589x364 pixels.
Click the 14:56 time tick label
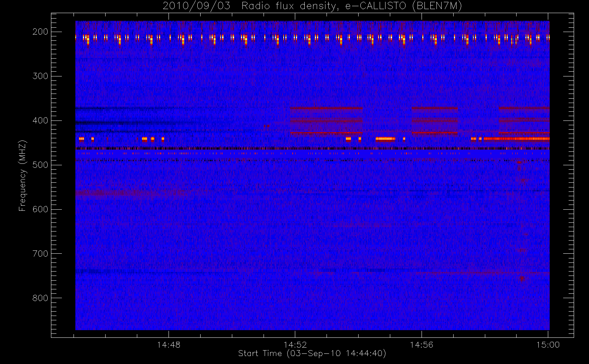422,345
